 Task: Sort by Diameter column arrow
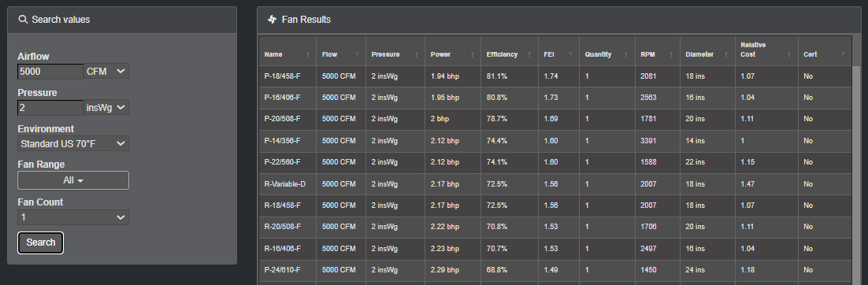727,55
